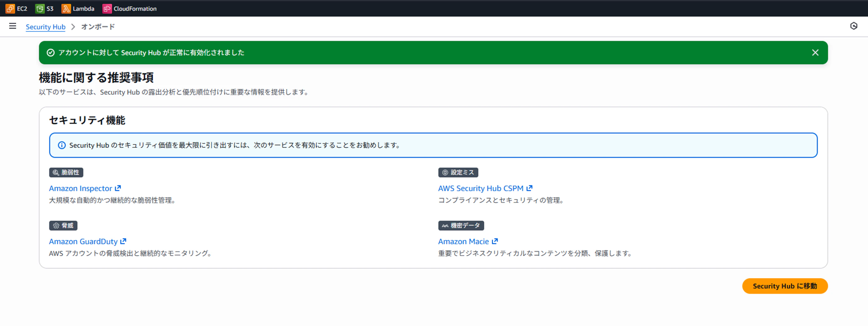Click the Macie description starting '重要でビジネスクリティカル'

535,253
